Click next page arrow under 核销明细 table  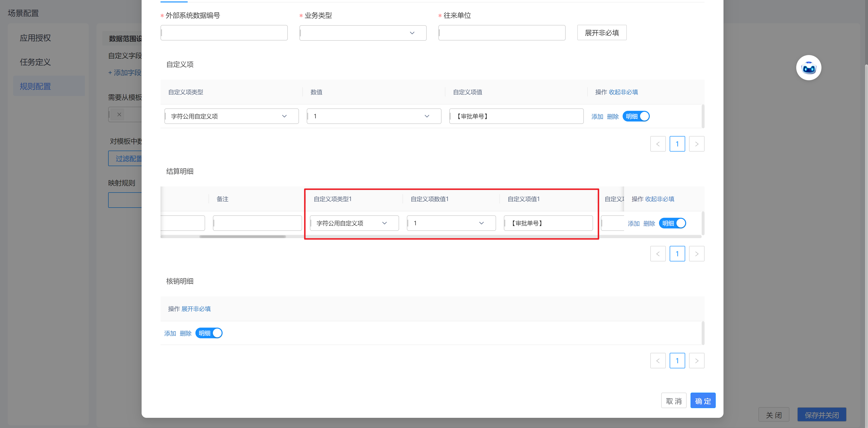tap(697, 361)
